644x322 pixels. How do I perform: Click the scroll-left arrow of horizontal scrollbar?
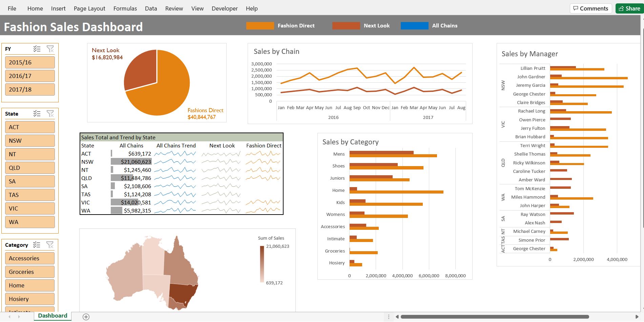click(397, 317)
